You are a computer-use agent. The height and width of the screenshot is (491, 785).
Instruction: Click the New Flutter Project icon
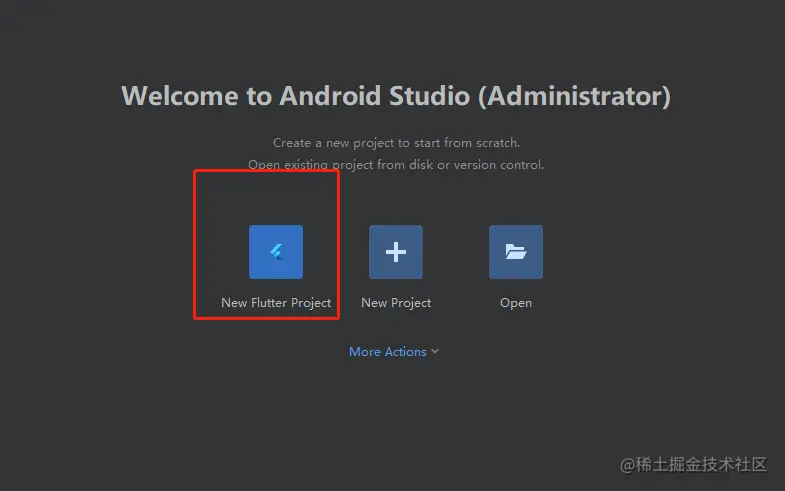[x=276, y=252]
